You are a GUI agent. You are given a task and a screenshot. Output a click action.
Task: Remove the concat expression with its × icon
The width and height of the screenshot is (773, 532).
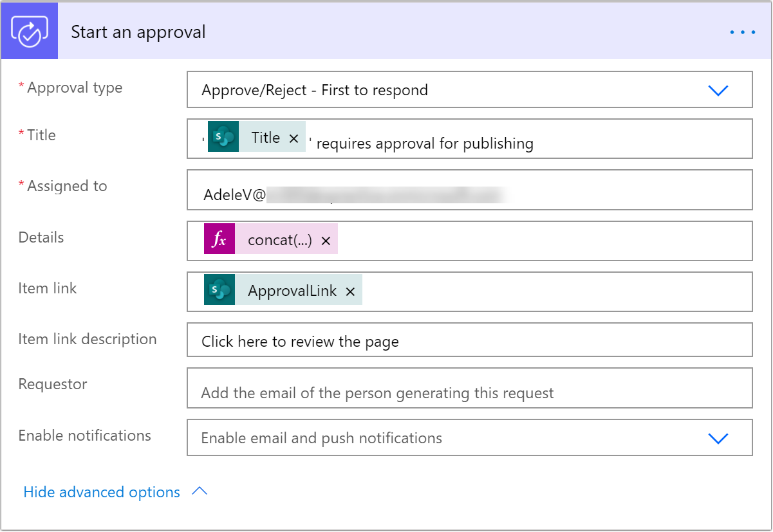(325, 239)
